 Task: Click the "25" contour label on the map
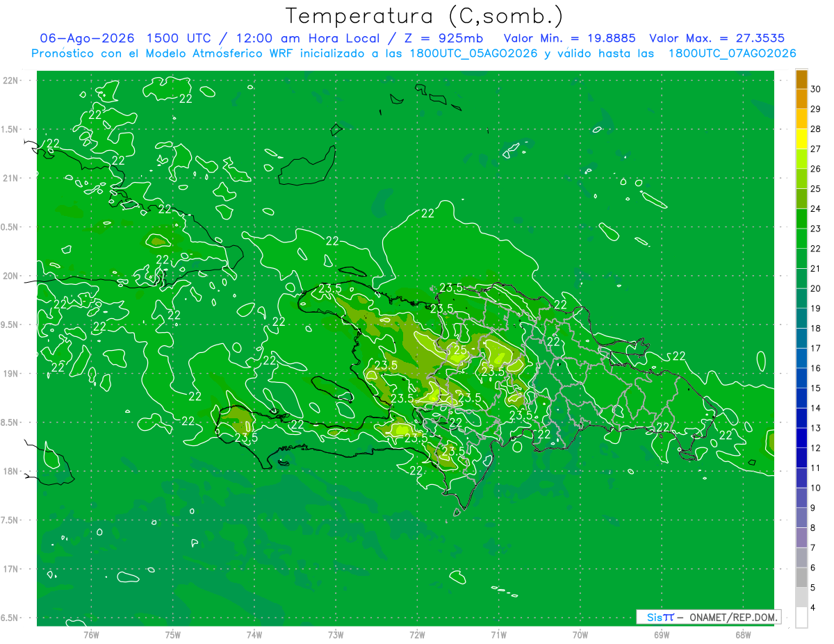click(x=459, y=351)
